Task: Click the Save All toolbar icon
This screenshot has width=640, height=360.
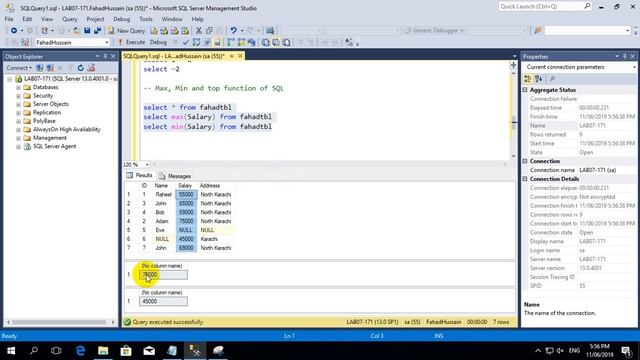Action: tap(98, 31)
